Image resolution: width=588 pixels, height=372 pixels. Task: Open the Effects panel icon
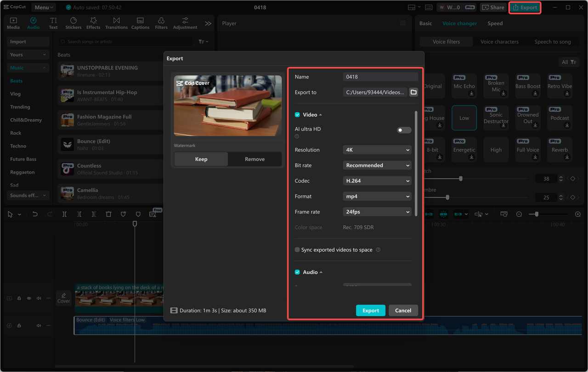point(93,23)
